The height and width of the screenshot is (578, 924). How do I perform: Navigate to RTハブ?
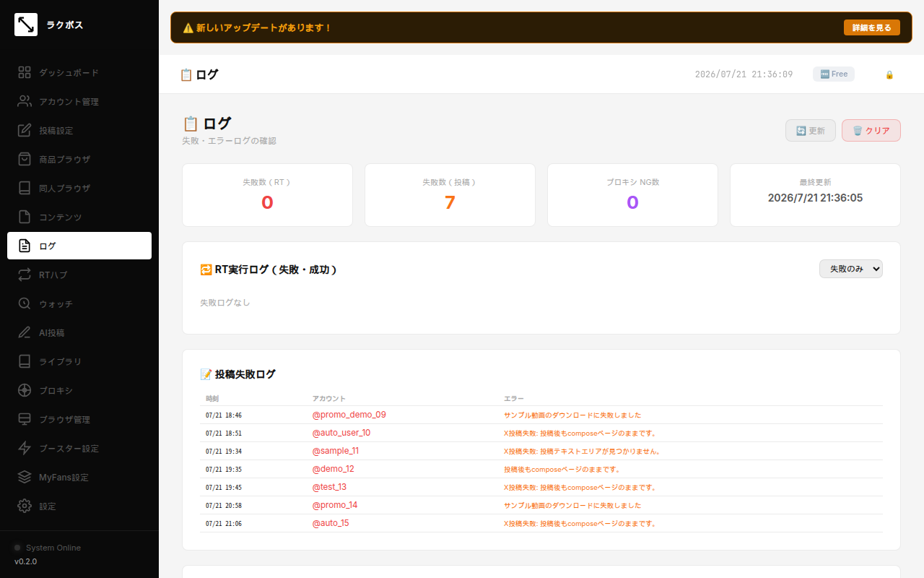click(x=79, y=275)
